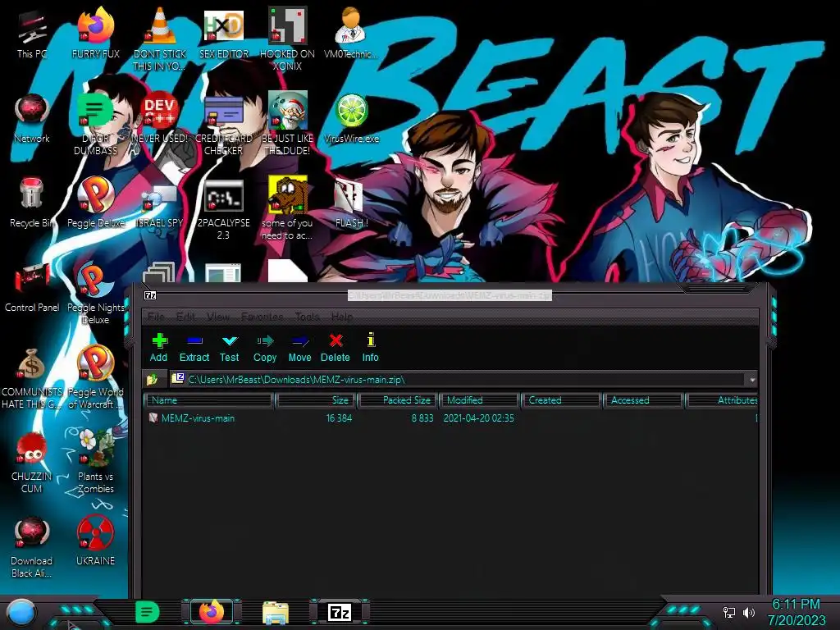Click the 7z taskbar button

(340, 612)
